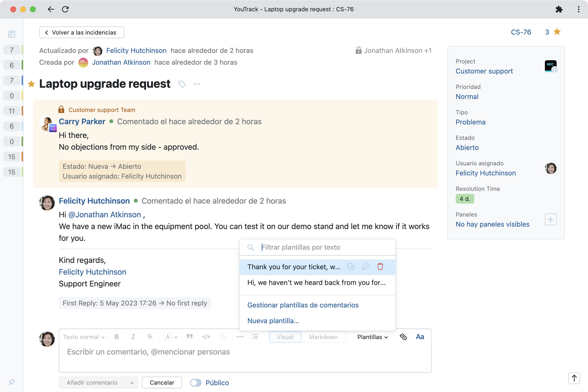The height and width of the screenshot is (392, 588).
Task: Click the sidebar row showing 11
Action: click(x=12, y=111)
